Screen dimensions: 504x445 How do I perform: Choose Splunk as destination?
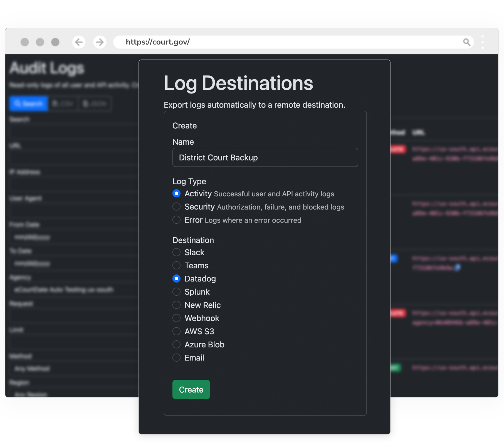pos(176,292)
